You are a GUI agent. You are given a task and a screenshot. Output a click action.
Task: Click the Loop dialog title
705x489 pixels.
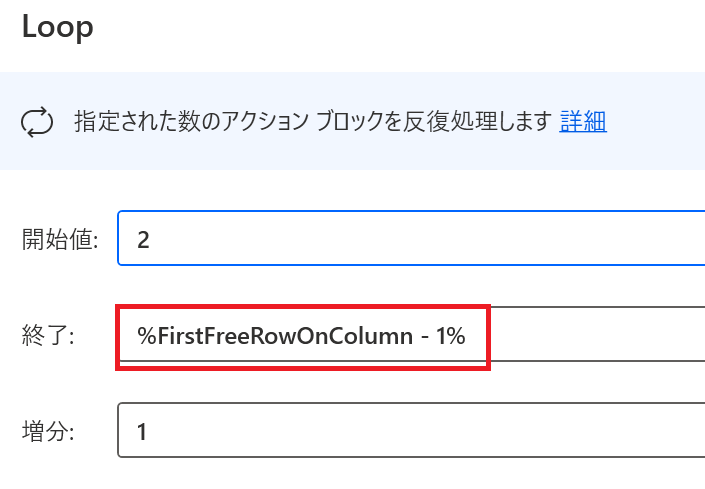tap(58, 27)
